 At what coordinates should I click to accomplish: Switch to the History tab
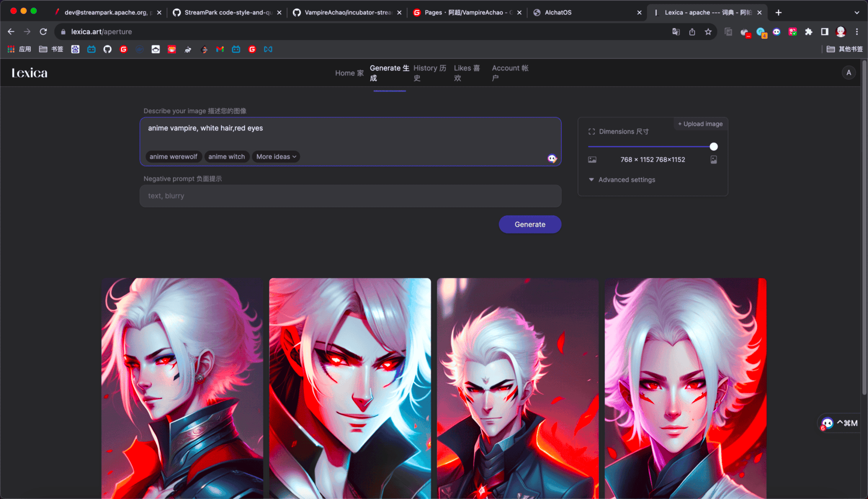point(429,73)
